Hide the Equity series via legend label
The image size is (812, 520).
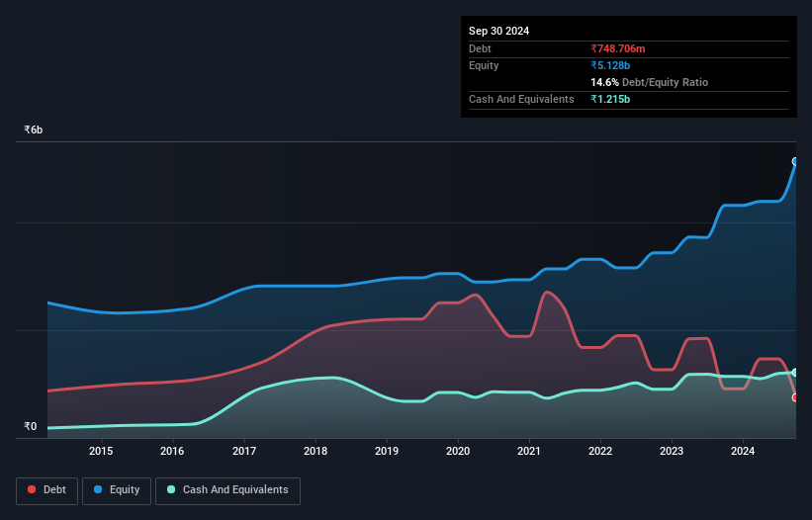click(124, 490)
